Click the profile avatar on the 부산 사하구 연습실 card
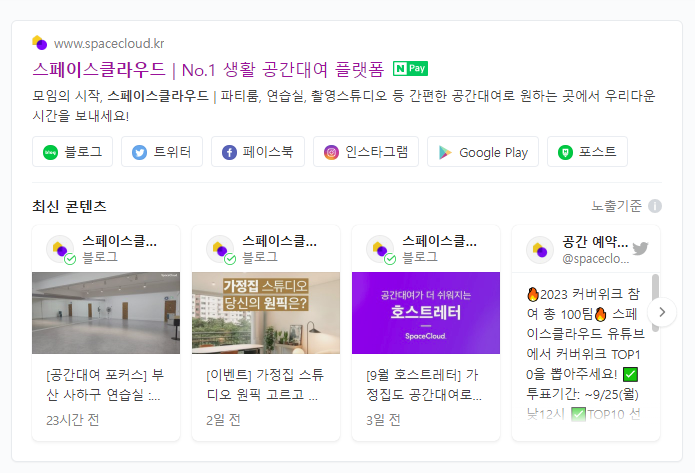The width and height of the screenshot is (695, 473). (60, 249)
